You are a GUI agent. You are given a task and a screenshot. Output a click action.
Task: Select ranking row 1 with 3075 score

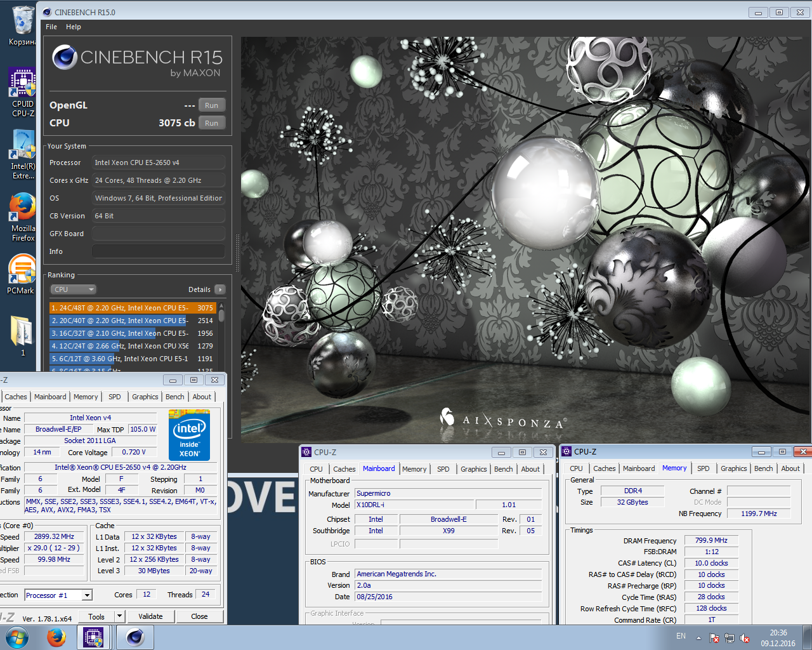133,308
